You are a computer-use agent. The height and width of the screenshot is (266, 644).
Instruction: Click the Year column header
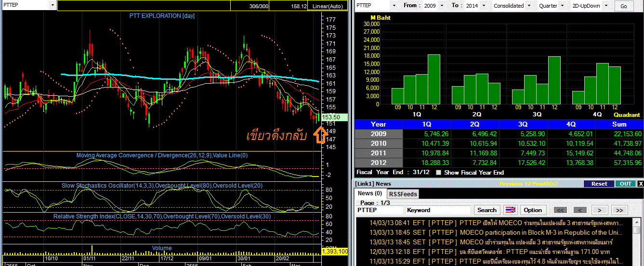tap(378, 124)
